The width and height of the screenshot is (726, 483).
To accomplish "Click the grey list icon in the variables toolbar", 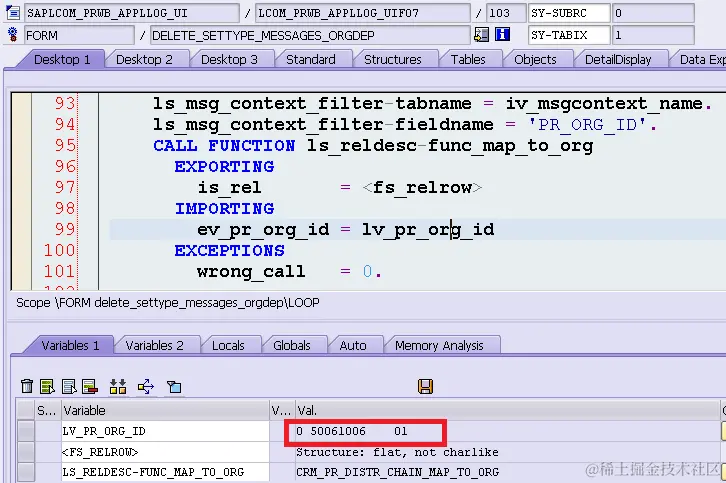I will [x=69, y=386].
